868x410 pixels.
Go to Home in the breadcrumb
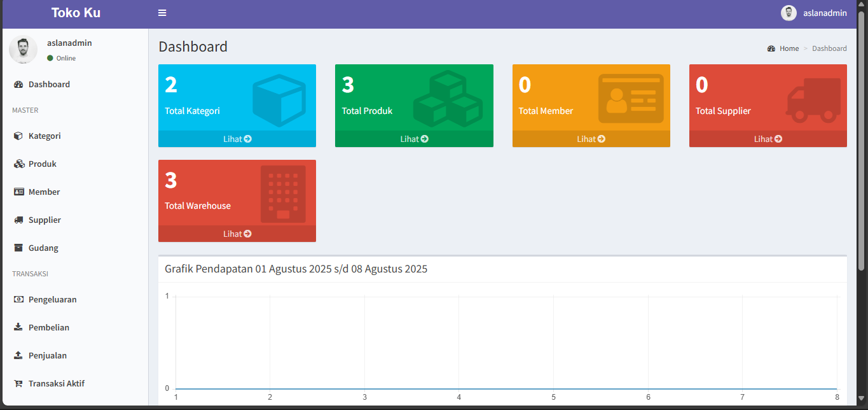tap(789, 48)
